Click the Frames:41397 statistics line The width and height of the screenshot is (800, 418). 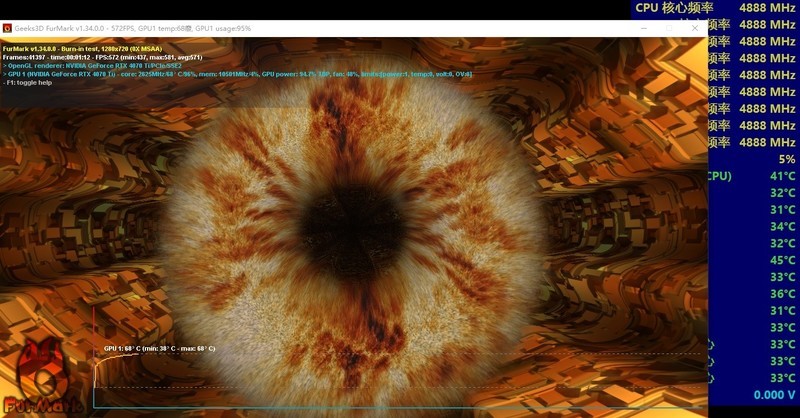(103, 57)
